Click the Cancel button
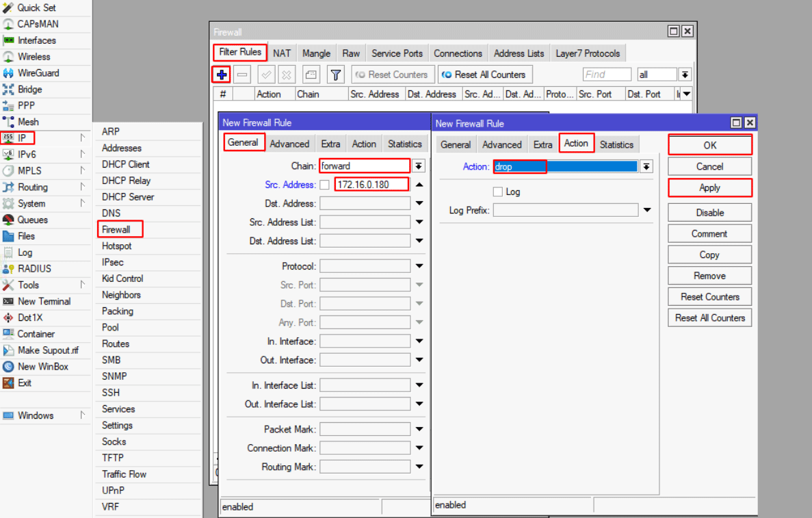The height and width of the screenshot is (518, 812). click(709, 166)
